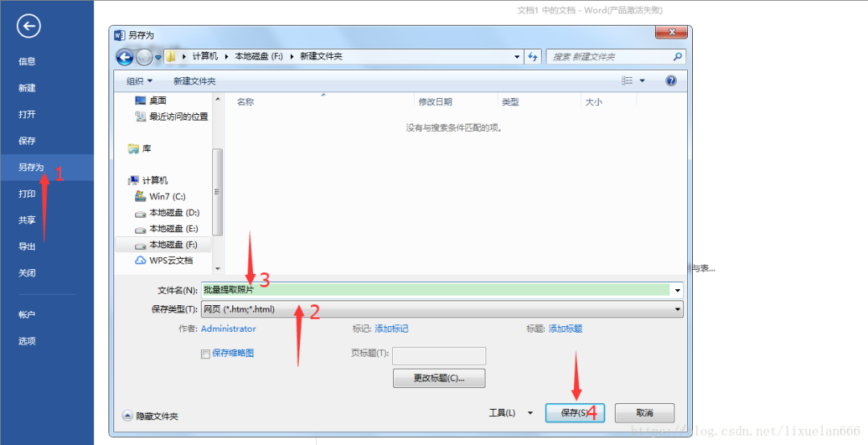Open 打印 in Word backstage menu
868x445 pixels.
click(x=27, y=194)
